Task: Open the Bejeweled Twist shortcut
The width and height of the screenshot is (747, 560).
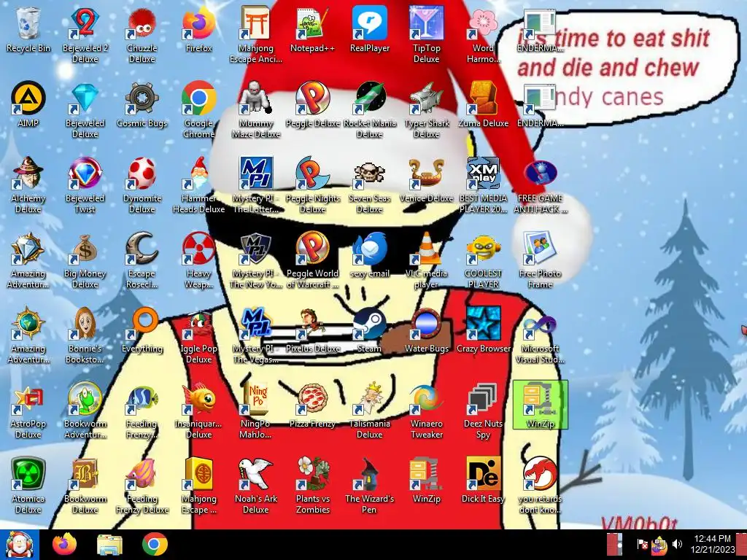Action: (x=85, y=185)
